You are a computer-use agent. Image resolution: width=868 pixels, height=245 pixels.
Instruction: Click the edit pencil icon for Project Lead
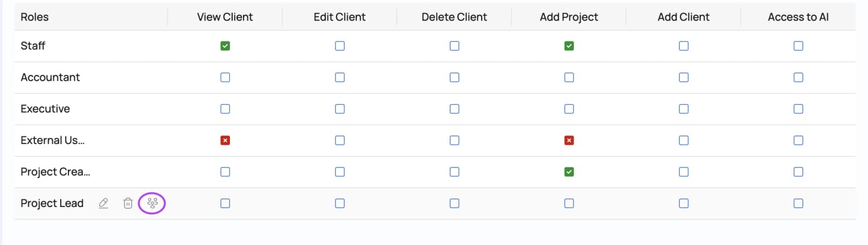click(104, 203)
